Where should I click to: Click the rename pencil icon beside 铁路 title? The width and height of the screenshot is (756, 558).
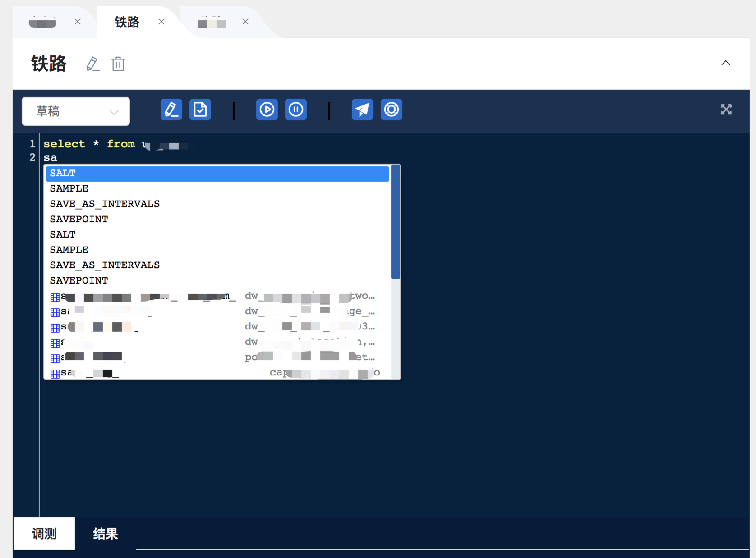click(x=92, y=64)
